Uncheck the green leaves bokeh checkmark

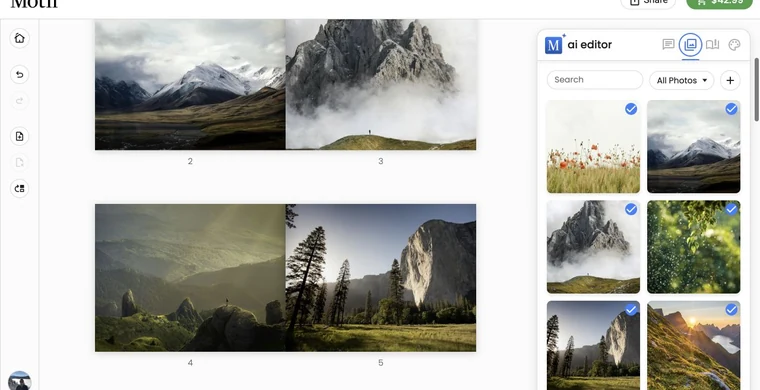[731, 209]
